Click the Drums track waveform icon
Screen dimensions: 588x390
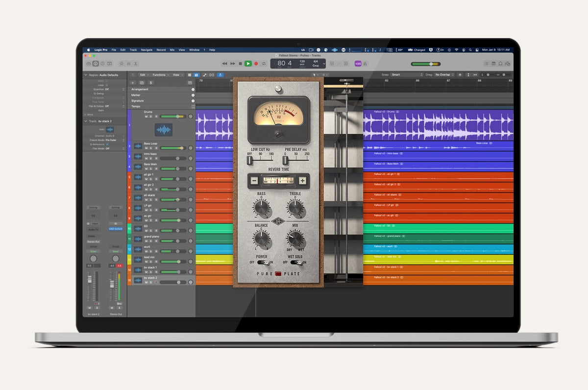coord(164,130)
